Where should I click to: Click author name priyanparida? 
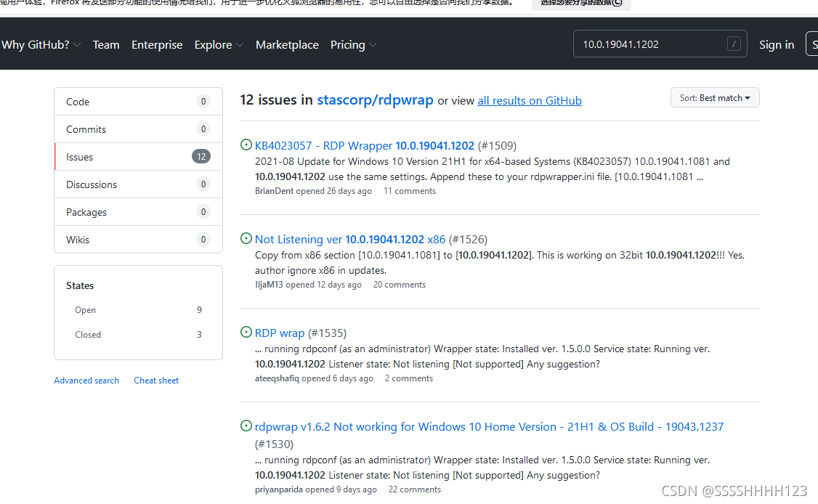tap(278, 489)
